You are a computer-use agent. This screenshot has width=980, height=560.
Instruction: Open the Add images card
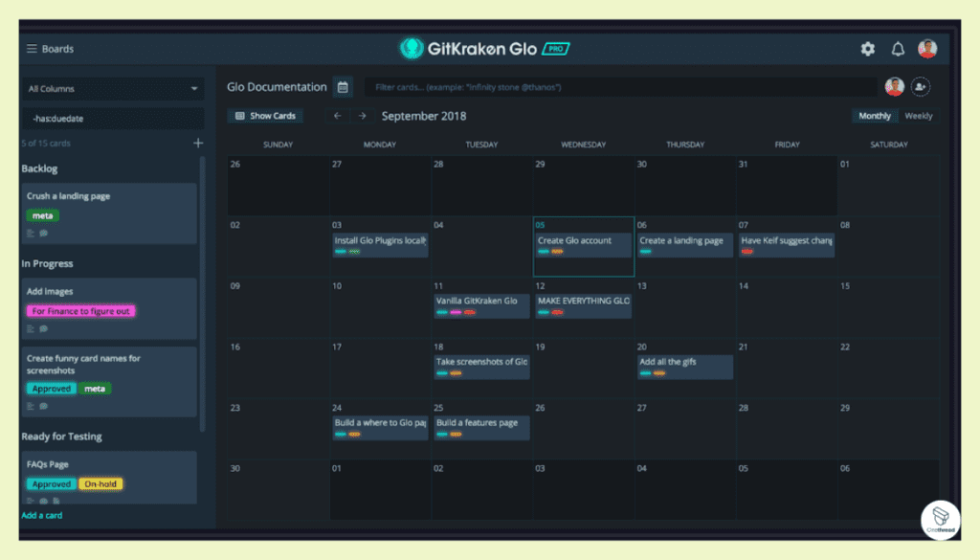[109, 309]
